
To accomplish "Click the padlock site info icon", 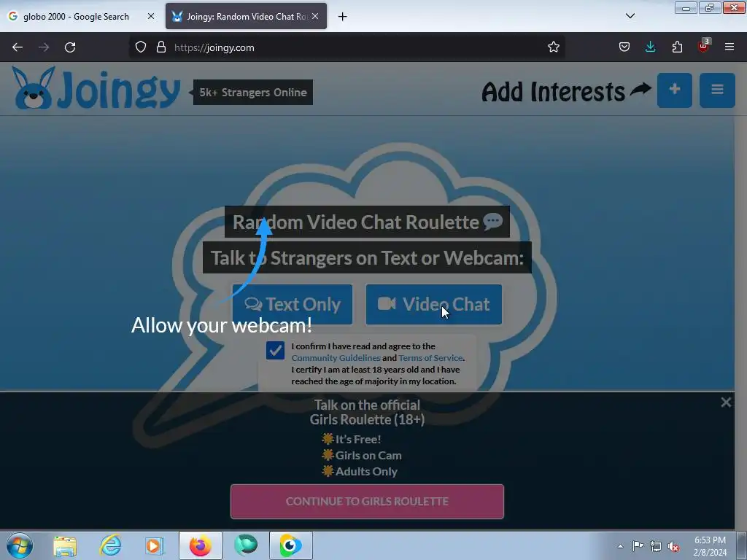I will point(161,47).
